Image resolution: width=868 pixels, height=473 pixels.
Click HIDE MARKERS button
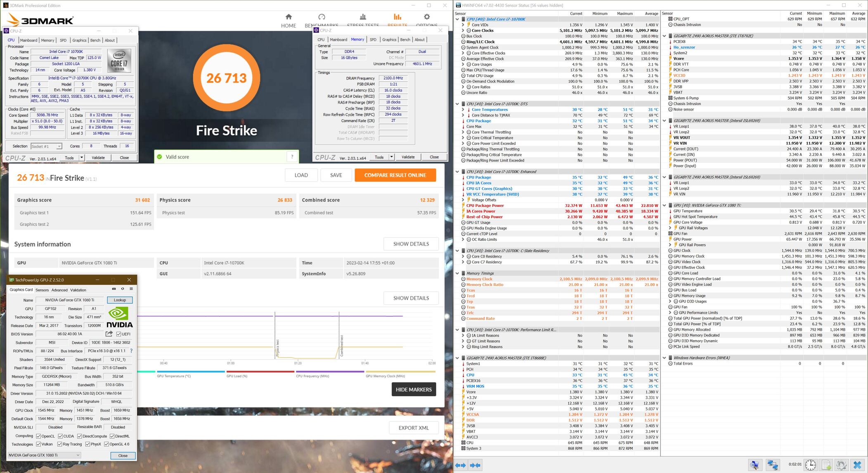point(414,389)
